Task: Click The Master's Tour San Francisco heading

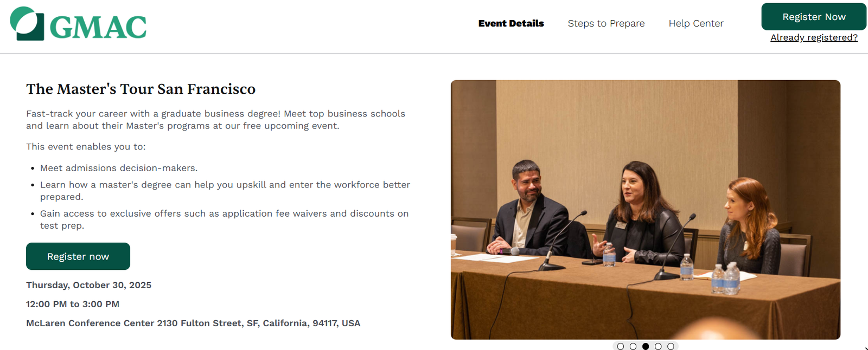Action: [141, 89]
